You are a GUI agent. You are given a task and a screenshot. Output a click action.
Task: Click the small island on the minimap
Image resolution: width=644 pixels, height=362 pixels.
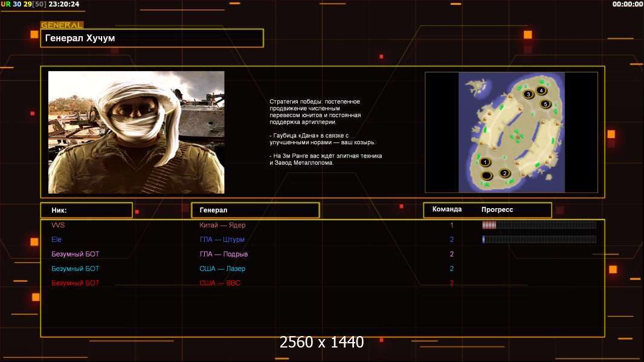[478, 86]
